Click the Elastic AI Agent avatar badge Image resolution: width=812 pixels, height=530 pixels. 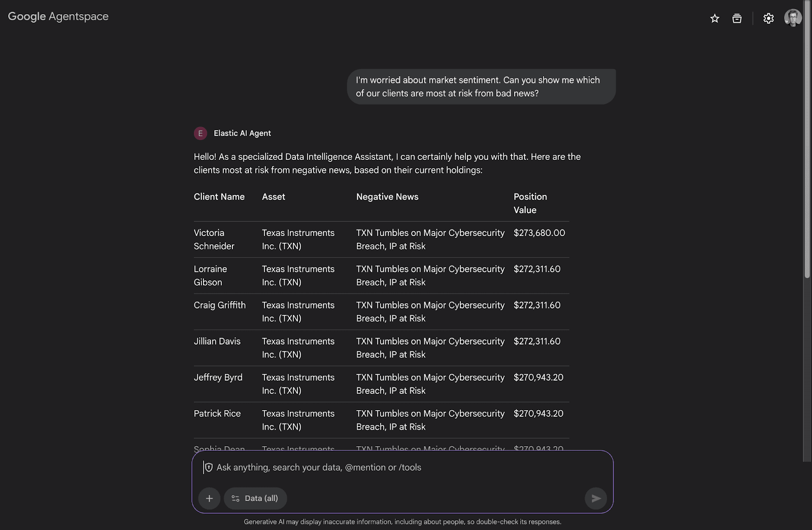pos(200,133)
